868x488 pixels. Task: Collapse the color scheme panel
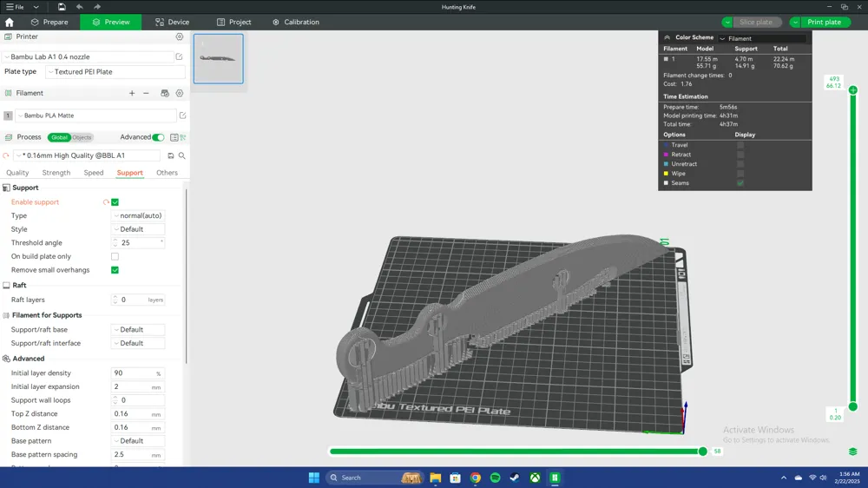click(x=667, y=37)
